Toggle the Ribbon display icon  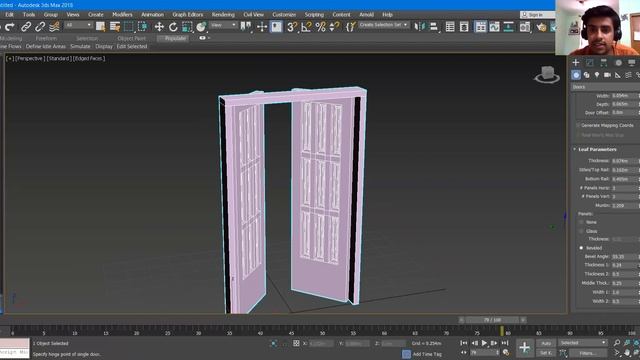pyautogui.click(x=480, y=27)
